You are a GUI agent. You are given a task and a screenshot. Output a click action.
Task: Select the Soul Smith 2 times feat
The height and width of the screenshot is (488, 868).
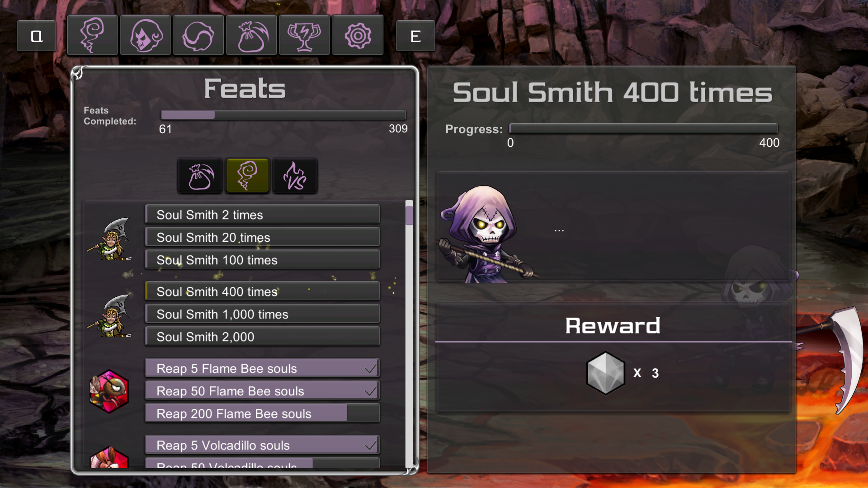tap(262, 214)
